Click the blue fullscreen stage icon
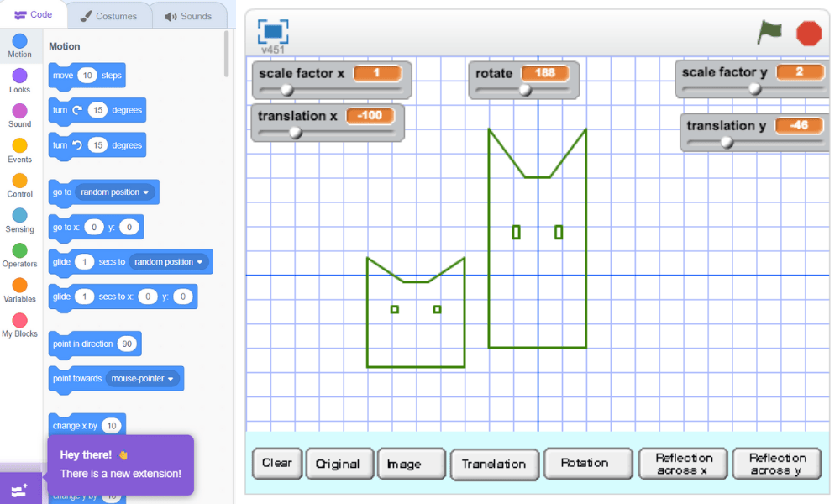The height and width of the screenshot is (504, 840). [273, 32]
